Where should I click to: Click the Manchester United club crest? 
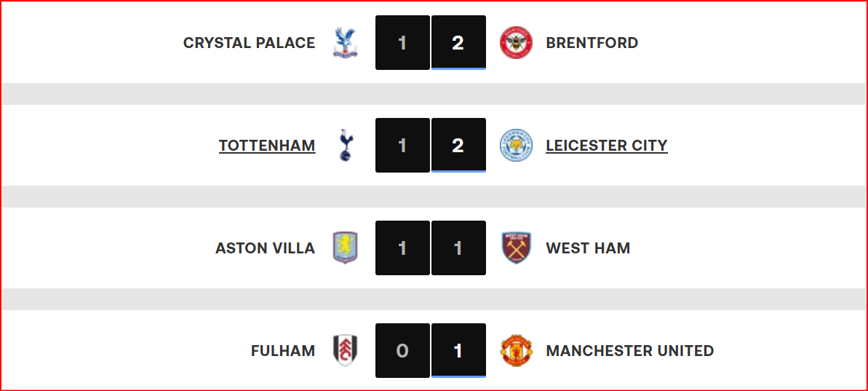[516, 351]
